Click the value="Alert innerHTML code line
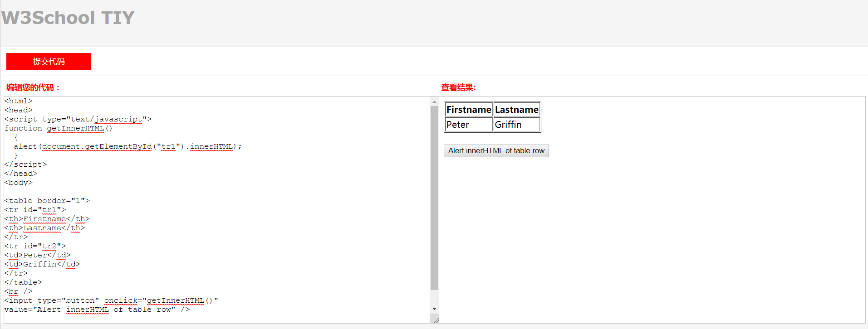The image size is (868, 329). click(97, 310)
